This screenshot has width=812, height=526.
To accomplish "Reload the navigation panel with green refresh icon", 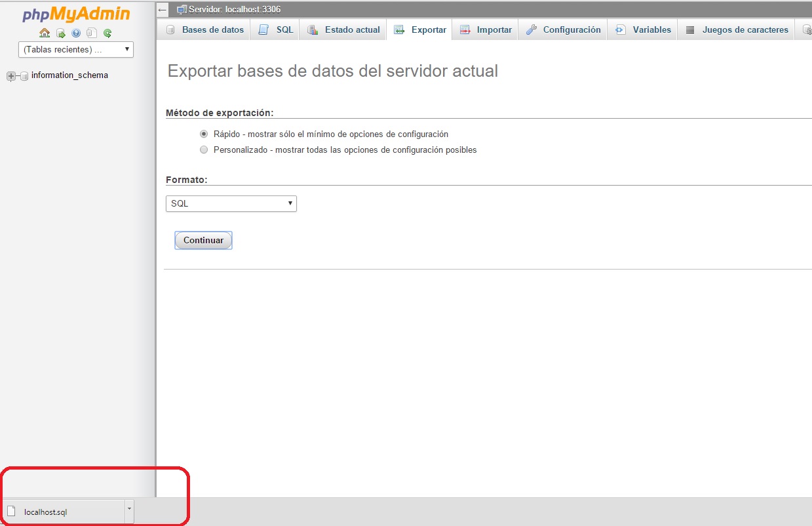I will point(107,33).
